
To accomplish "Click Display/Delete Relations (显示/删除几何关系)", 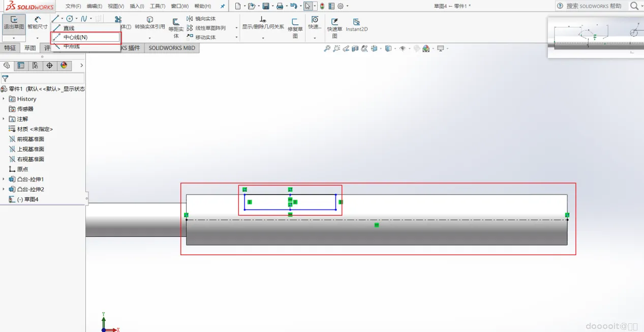I will (263, 23).
